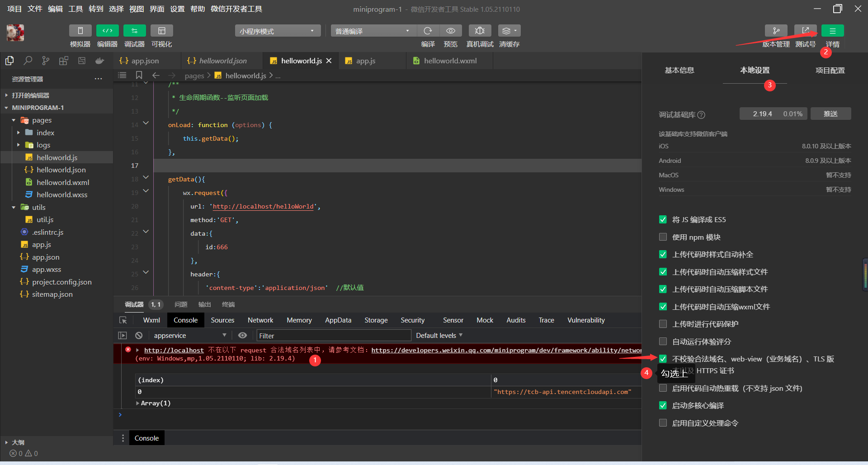Click the user avatar image
The height and width of the screenshot is (465, 868).
coord(15,33)
